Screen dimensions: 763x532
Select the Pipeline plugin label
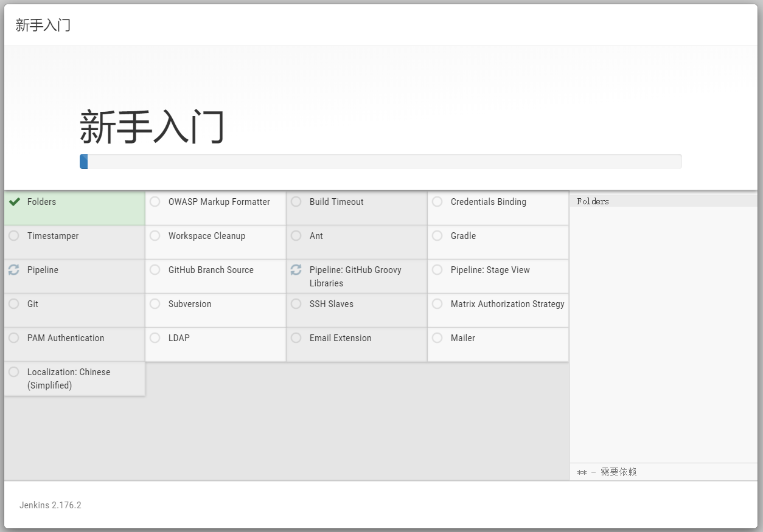pyautogui.click(x=43, y=270)
